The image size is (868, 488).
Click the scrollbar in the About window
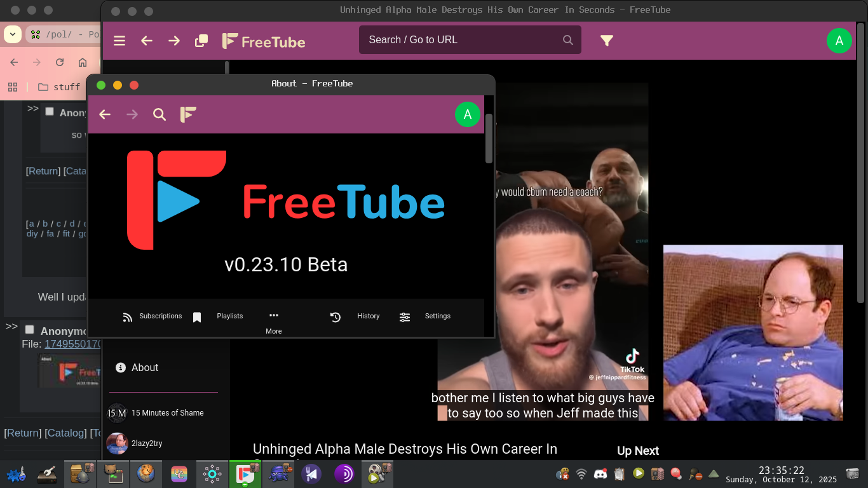tap(489, 138)
